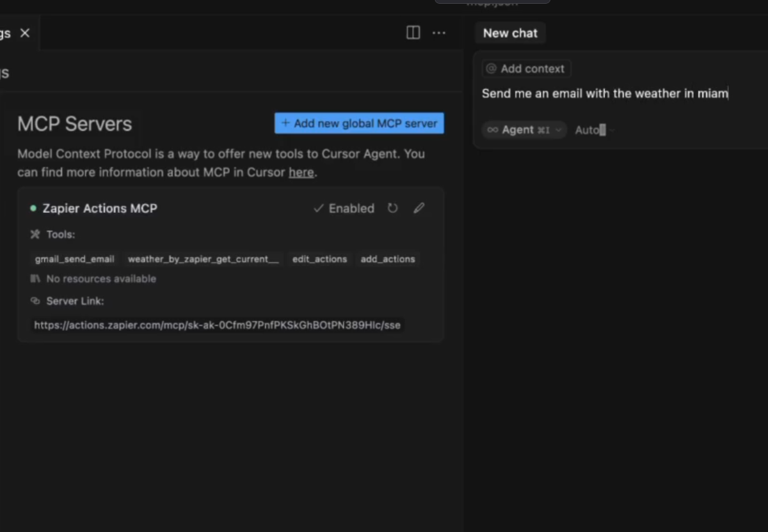Click the Tools label

coord(61,235)
